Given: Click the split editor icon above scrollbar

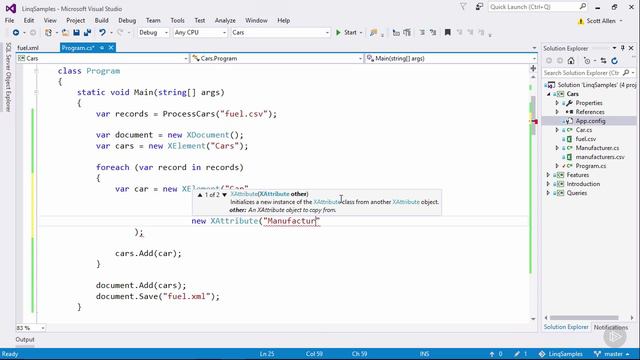Looking at the screenshot, I should [533, 68].
